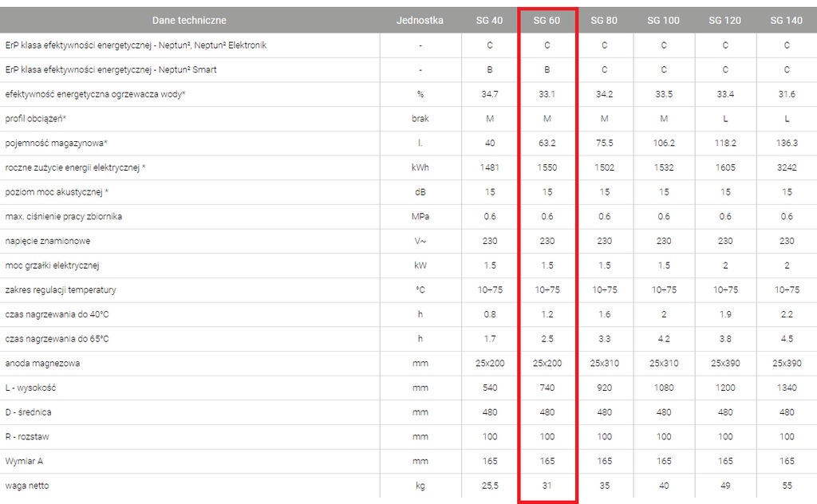Select the SG 120 column header

coord(725,21)
